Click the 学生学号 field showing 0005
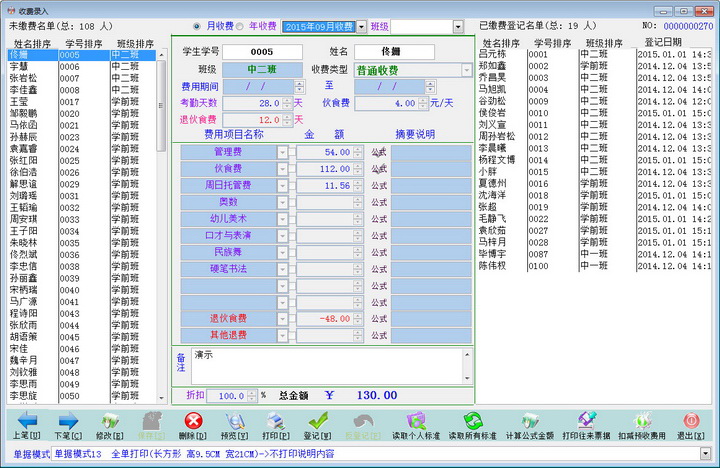The width and height of the screenshot is (720, 468). 262,52
